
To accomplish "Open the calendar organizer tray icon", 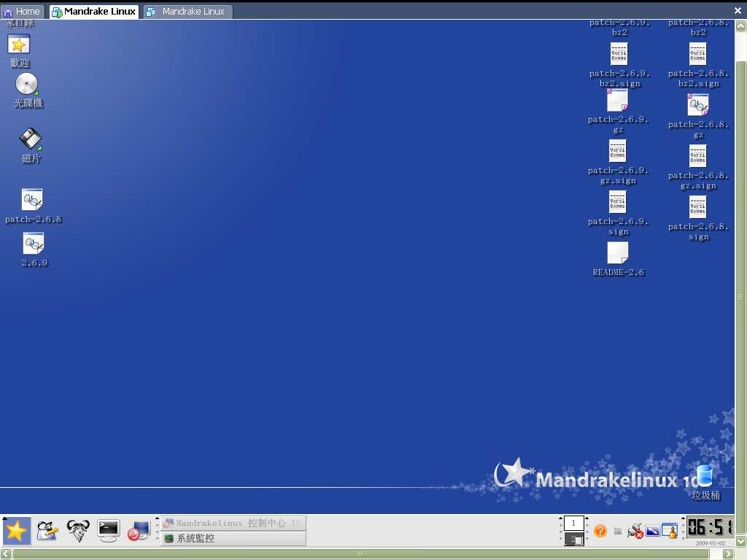I will [x=670, y=531].
